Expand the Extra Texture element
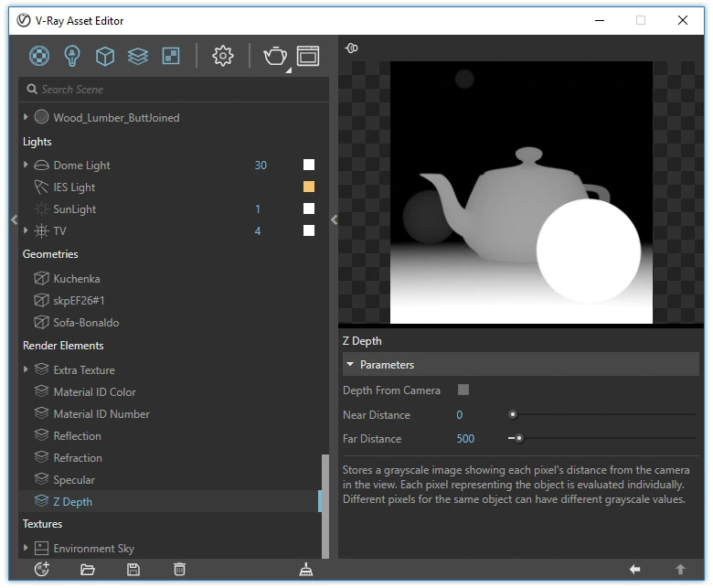The height and width of the screenshot is (588, 713). coord(26,369)
